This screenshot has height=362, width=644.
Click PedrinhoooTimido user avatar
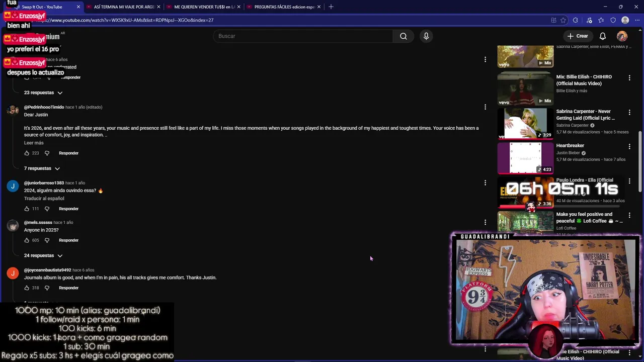pos(13,110)
